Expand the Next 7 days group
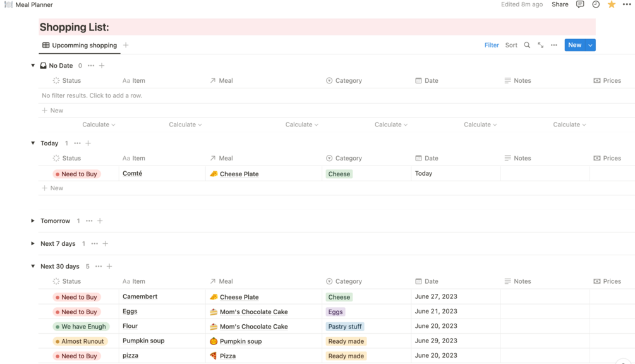The width and height of the screenshot is (635, 364). click(33, 243)
